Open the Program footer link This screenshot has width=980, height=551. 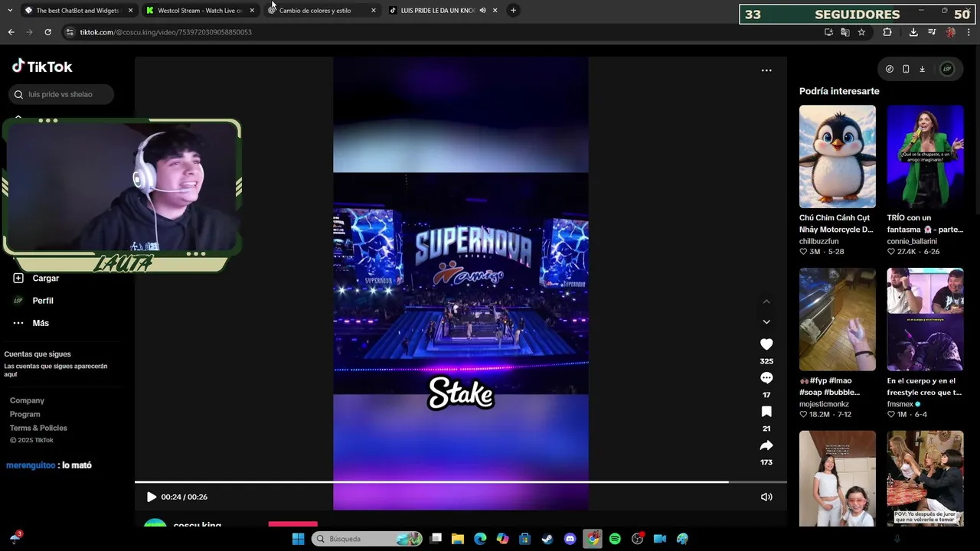[24, 414]
